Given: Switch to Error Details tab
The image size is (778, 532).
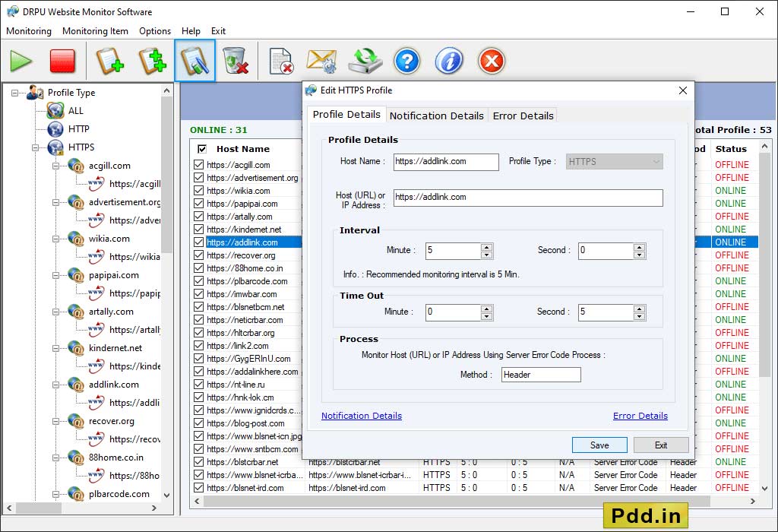Looking at the screenshot, I should 523,116.
